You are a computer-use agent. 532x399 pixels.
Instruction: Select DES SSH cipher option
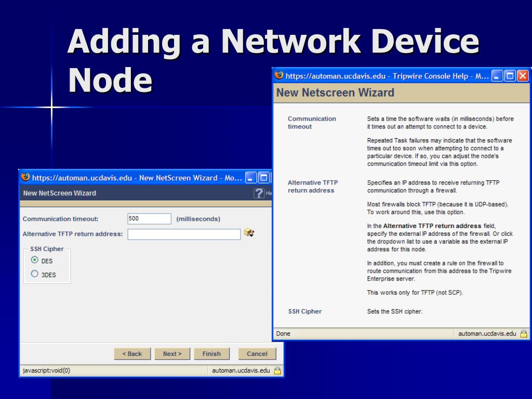tap(35, 260)
